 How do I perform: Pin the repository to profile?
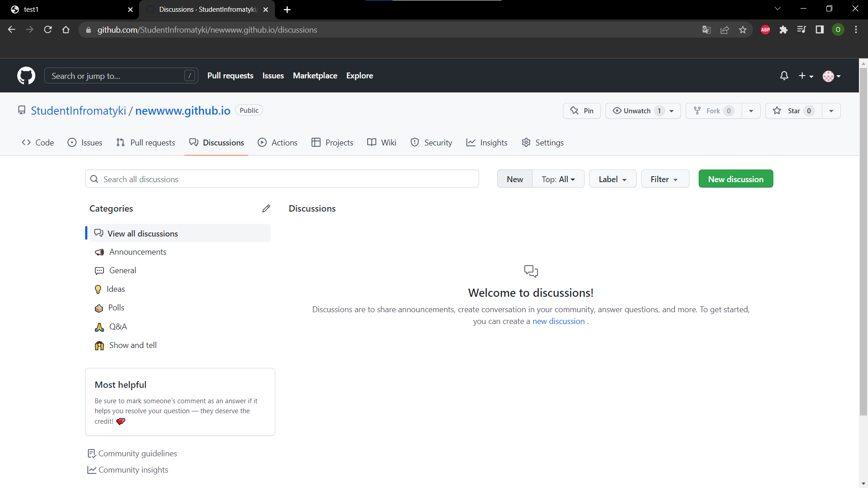click(582, 111)
